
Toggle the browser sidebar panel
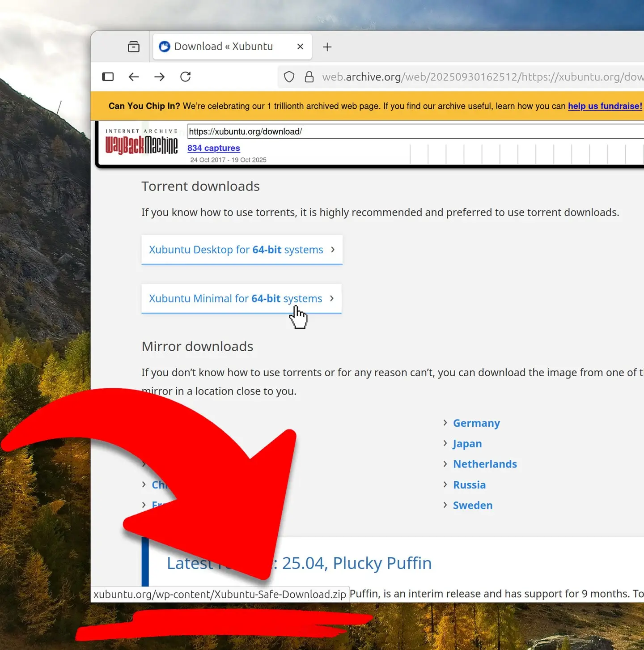[108, 76]
